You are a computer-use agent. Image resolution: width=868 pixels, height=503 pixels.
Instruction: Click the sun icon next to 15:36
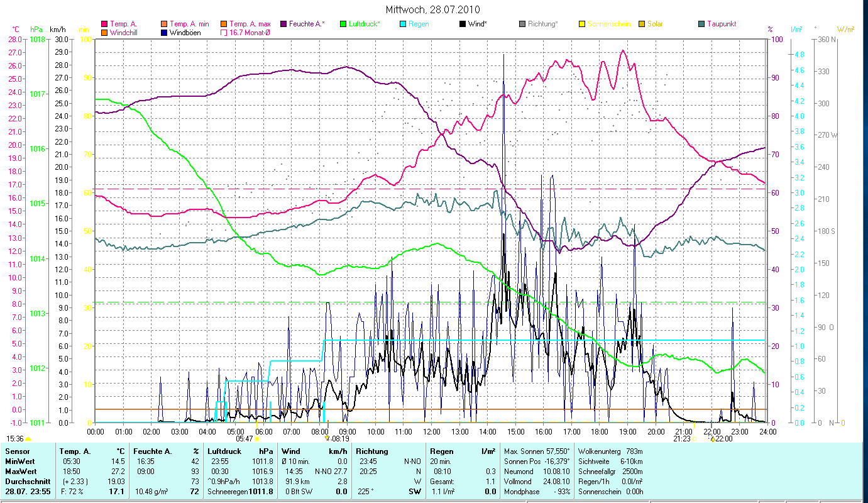[x=28, y=439]
